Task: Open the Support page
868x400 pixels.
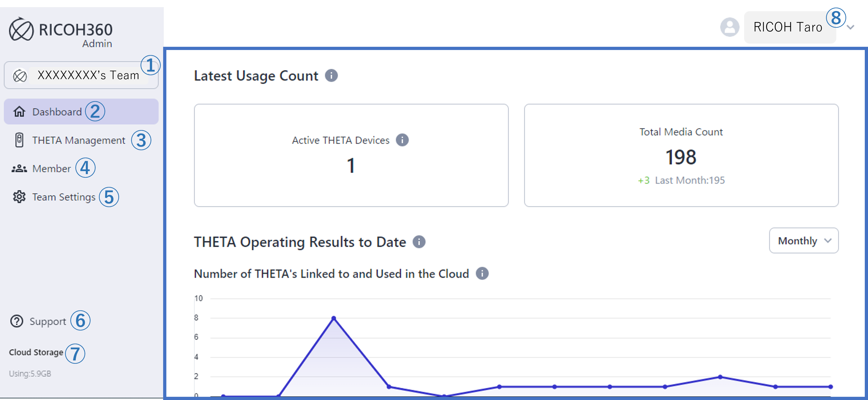Action: point(48,322)
